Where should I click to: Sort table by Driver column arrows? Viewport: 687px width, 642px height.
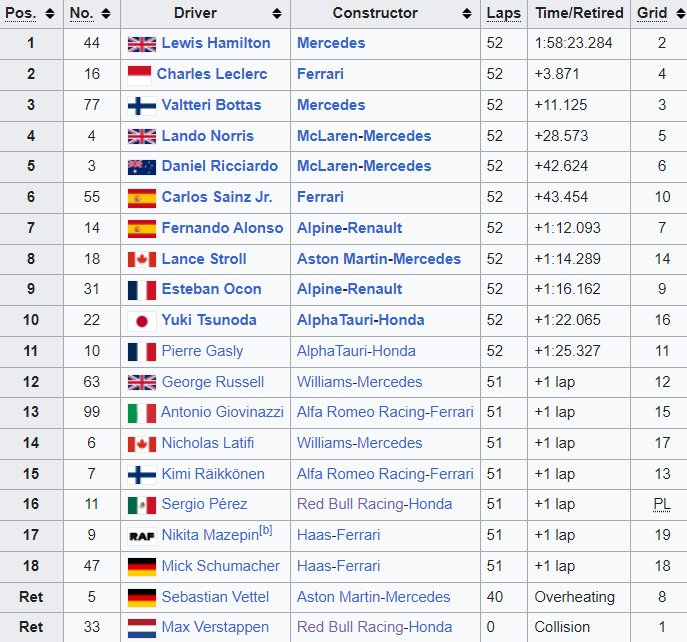276,14
